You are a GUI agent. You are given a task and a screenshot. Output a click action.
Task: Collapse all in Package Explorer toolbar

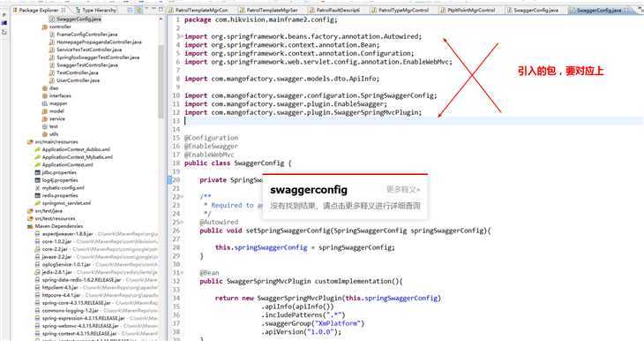click(x=131, y=10)
